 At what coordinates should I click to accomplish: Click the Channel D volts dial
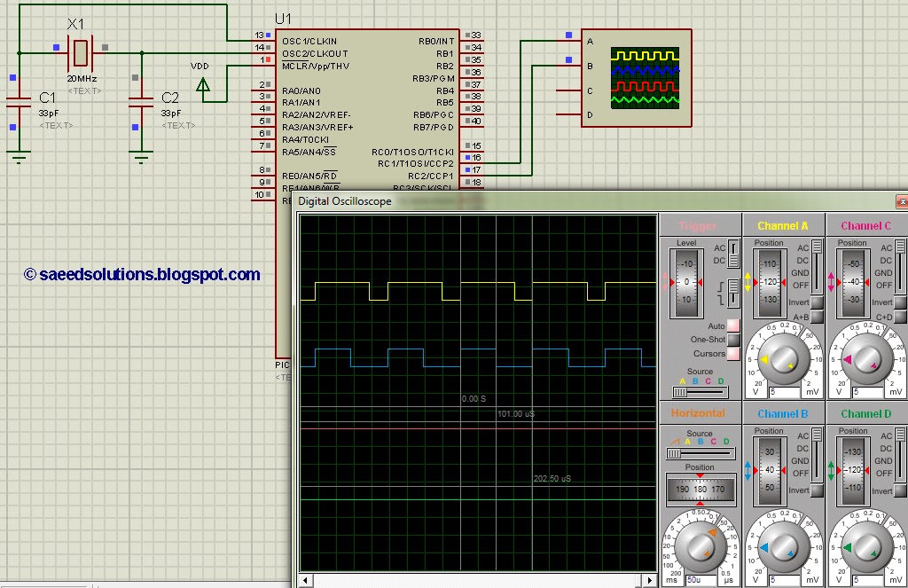[866, 545]
